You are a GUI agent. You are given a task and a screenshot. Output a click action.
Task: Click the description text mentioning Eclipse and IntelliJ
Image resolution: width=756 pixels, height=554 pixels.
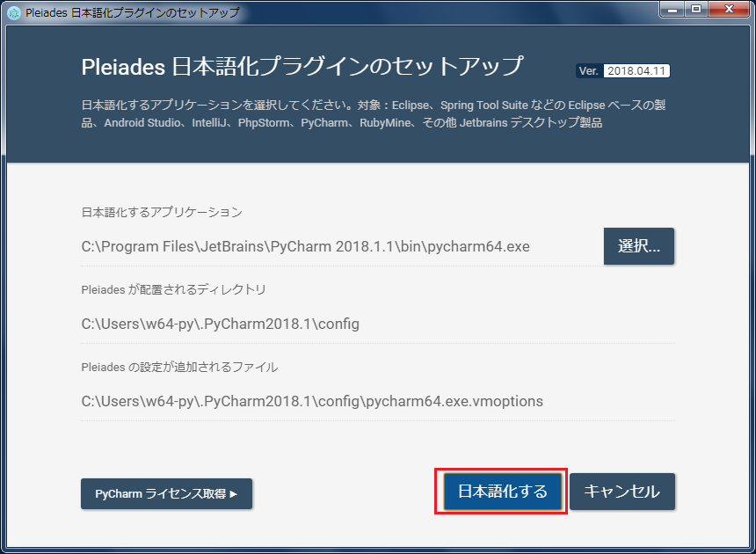pyautogui.click(x=374, y=113)
